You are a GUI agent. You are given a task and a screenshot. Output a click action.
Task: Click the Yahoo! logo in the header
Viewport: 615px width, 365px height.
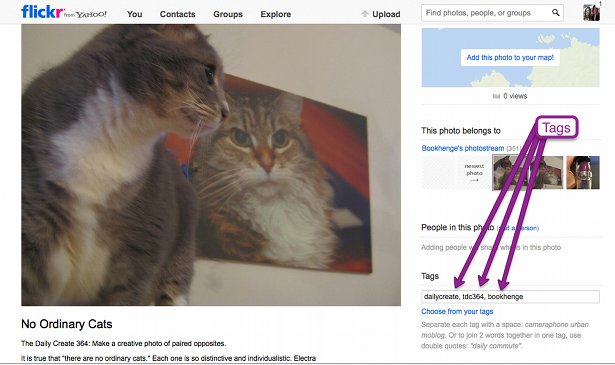tap(85, 15)
